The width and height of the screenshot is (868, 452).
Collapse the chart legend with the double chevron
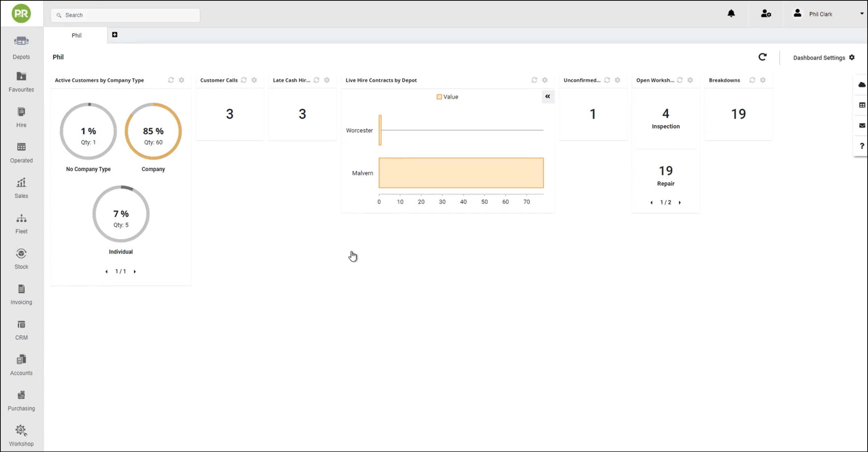(x=547, y=97)
